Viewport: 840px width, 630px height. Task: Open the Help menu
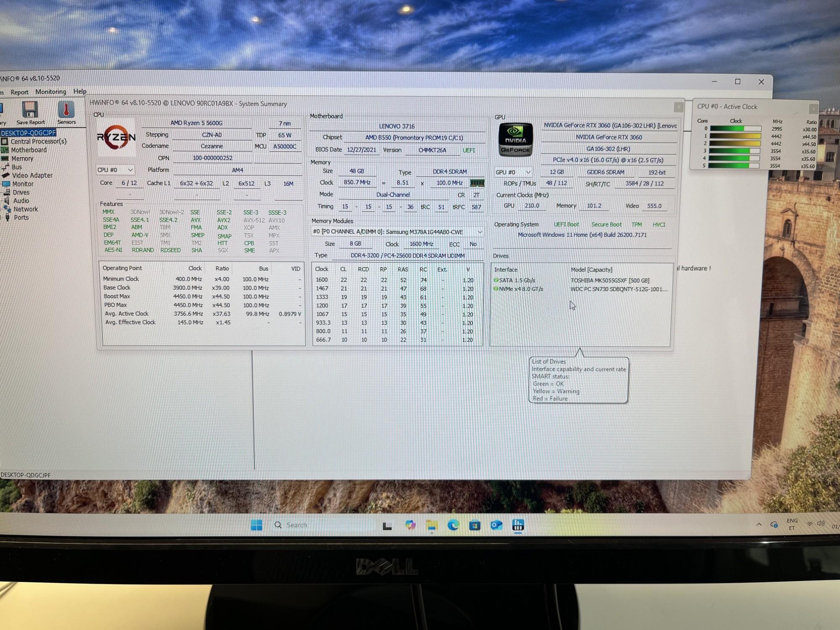(x=80, y=91)
